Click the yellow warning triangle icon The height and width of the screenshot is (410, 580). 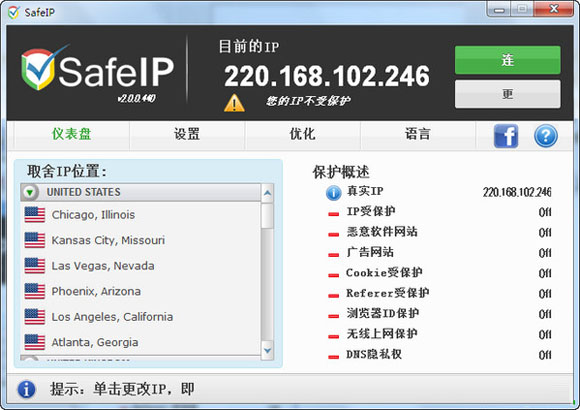pos(234,103)
